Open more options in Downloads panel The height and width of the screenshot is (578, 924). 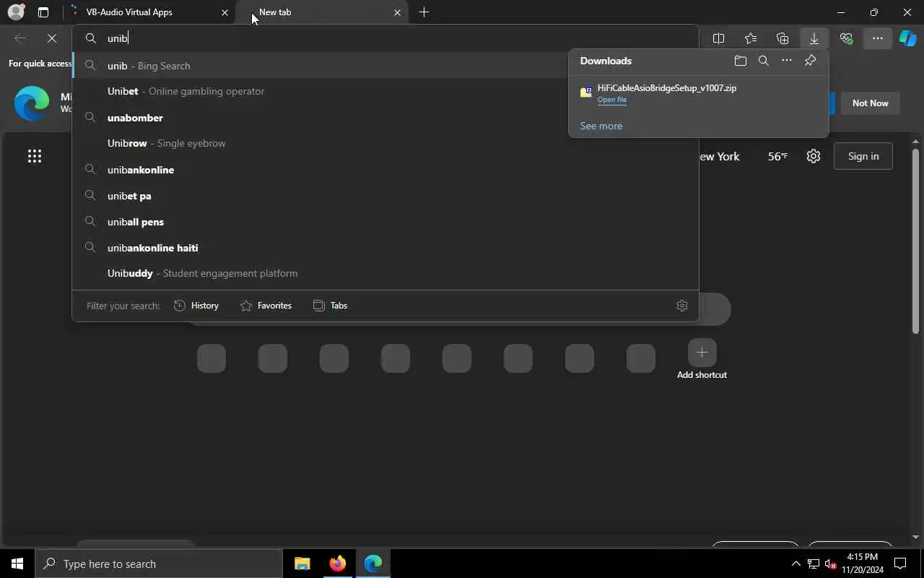[x=787, y=61]
